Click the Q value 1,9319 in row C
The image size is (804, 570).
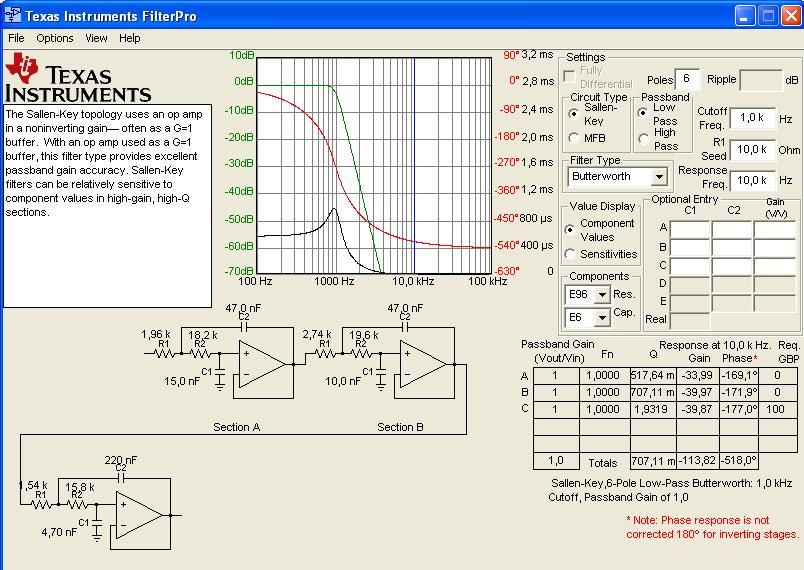pos(653,410)
